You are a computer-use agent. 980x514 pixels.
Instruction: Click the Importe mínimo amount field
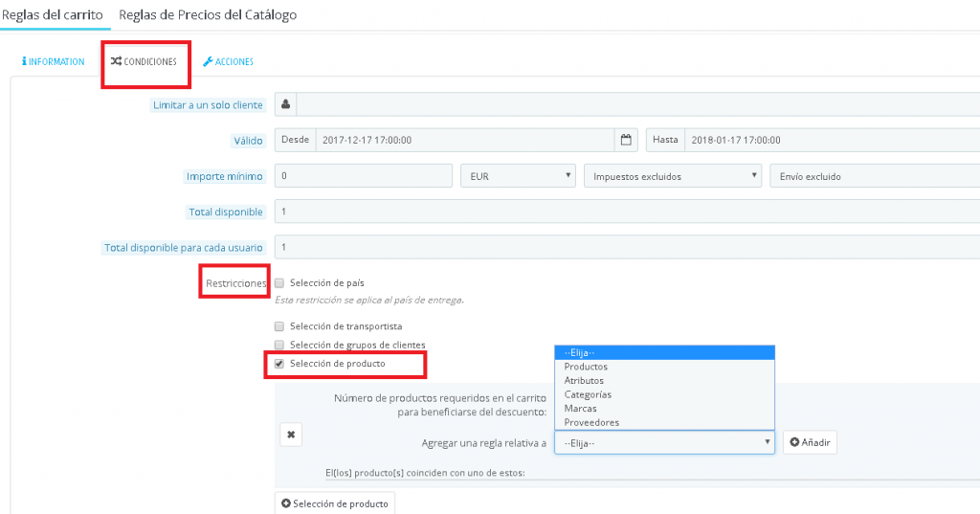pyautogui.click(x=363, y=176)
